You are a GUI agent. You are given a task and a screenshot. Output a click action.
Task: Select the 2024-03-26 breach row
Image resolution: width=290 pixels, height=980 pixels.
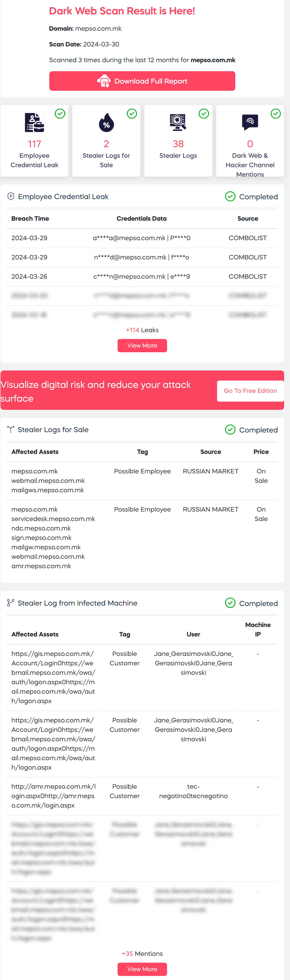pos(142,277)
